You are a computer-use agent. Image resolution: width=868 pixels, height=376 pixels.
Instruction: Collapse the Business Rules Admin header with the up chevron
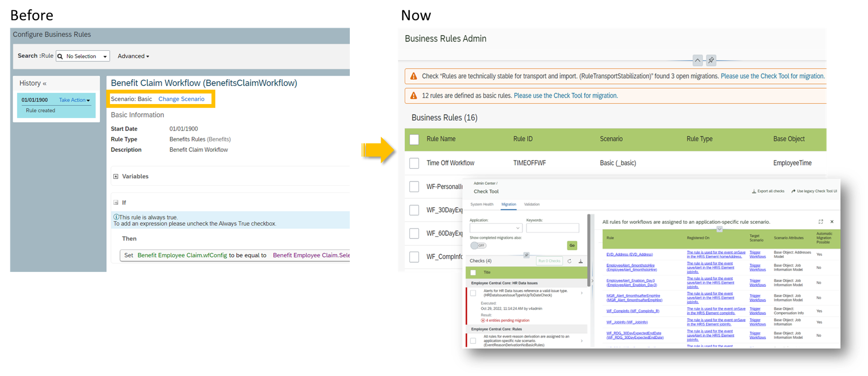pos(697,60)
